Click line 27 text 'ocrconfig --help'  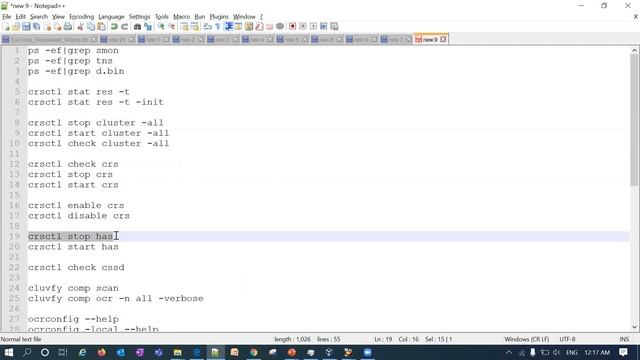pyautogui.click(x=73, y=319)
